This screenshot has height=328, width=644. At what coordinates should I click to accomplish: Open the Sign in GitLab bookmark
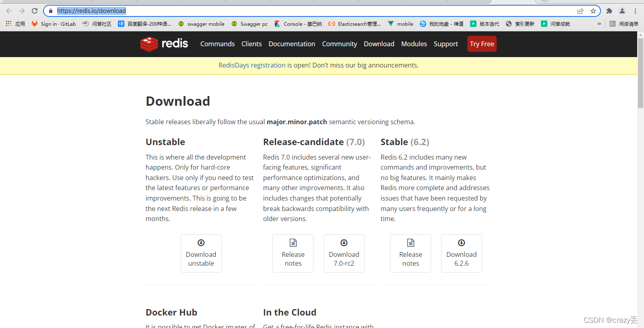coord(54,24)
